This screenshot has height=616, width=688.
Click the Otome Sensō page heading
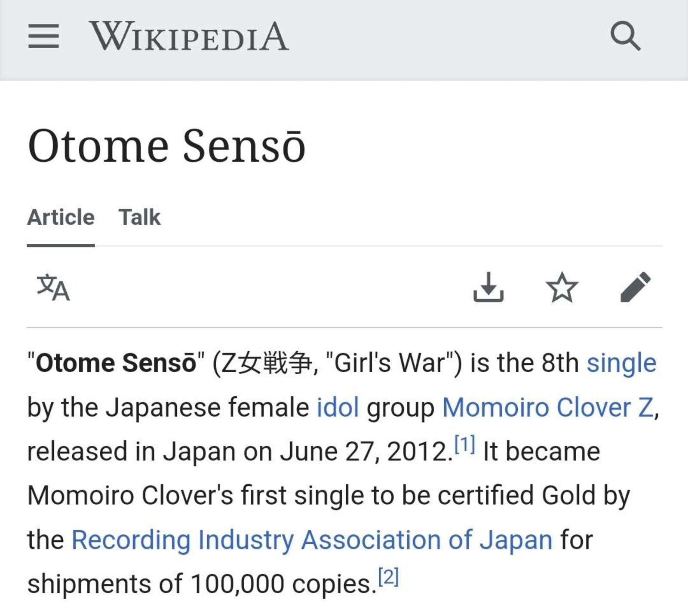pos(167,146)
